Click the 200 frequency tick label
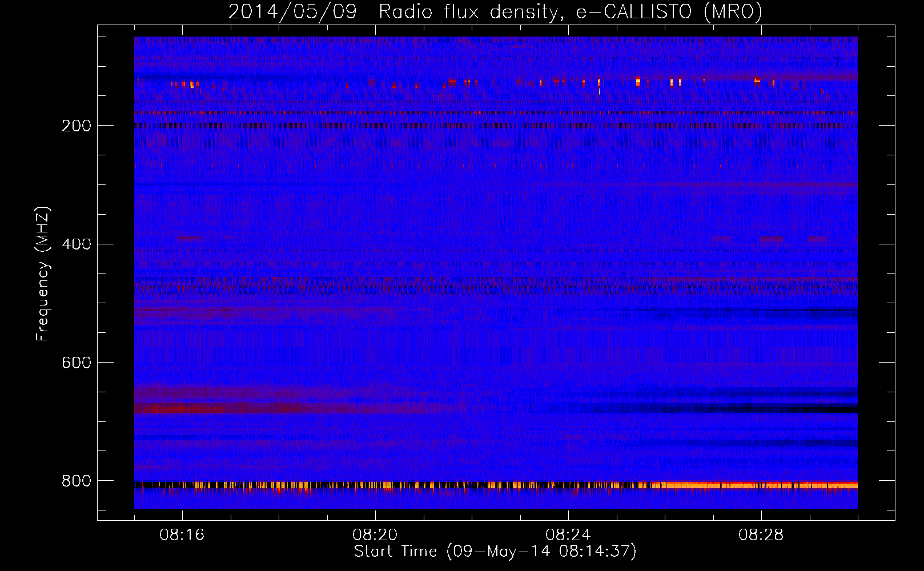Screen dimensions: 924x571 77,126
